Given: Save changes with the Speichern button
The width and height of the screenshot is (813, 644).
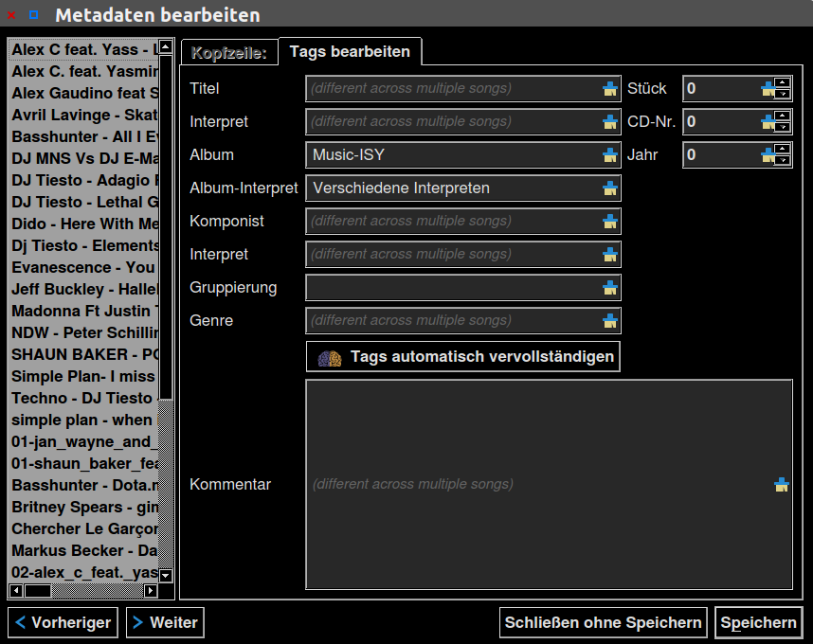Looking at the screenshot, I should click(758, 622).
